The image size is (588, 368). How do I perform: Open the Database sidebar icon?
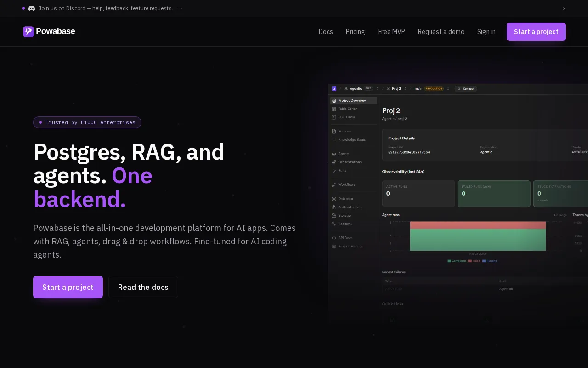334,199
